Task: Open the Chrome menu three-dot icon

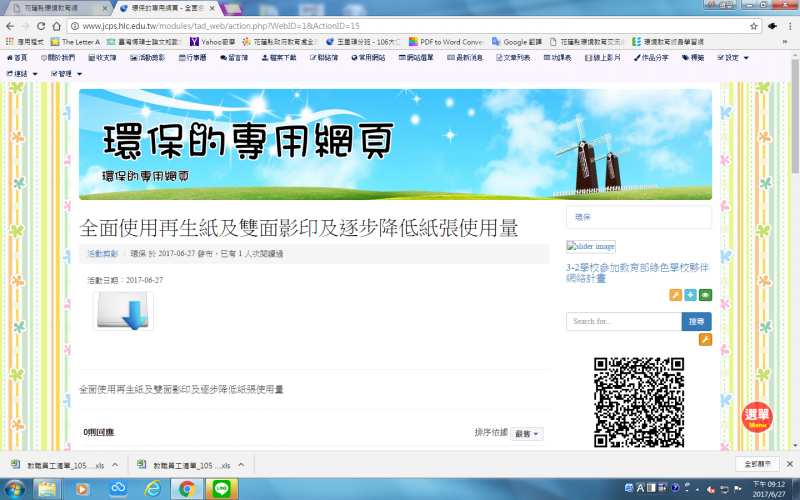Action: (790, 26)
